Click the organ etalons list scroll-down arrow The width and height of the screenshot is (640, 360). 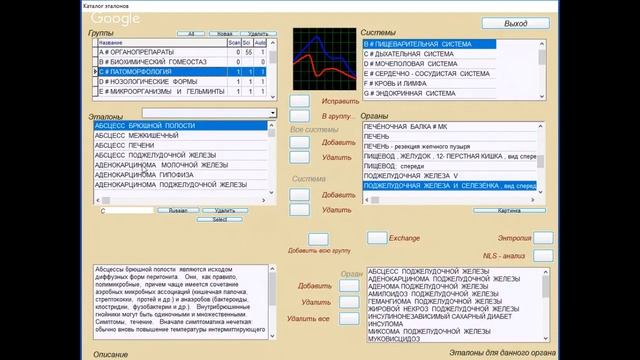(x=546, y=338)
